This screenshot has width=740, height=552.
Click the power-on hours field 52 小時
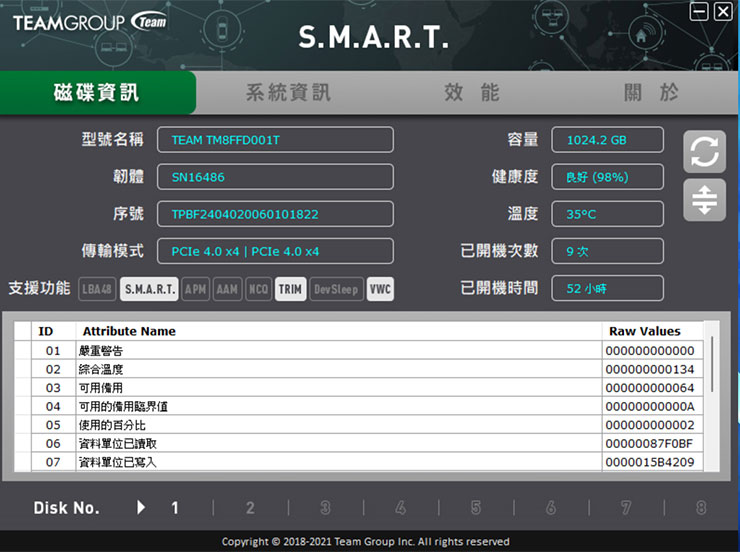(x=607, y=288)
